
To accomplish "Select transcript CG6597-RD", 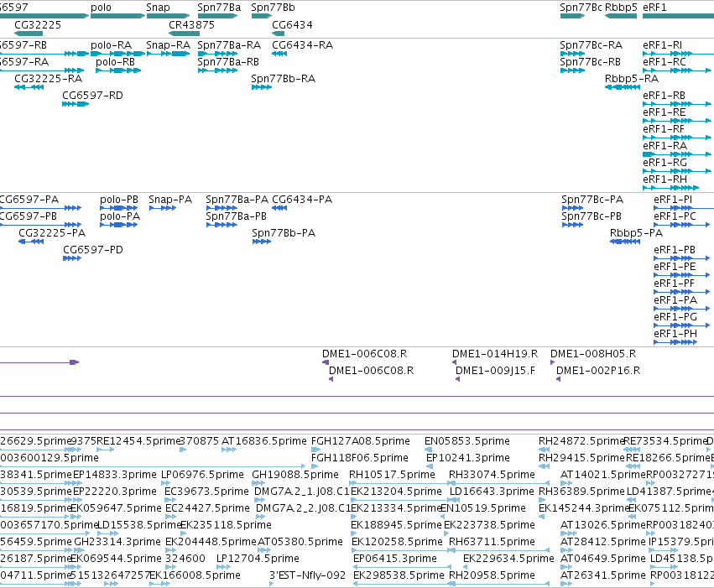I will click(92, 96).
